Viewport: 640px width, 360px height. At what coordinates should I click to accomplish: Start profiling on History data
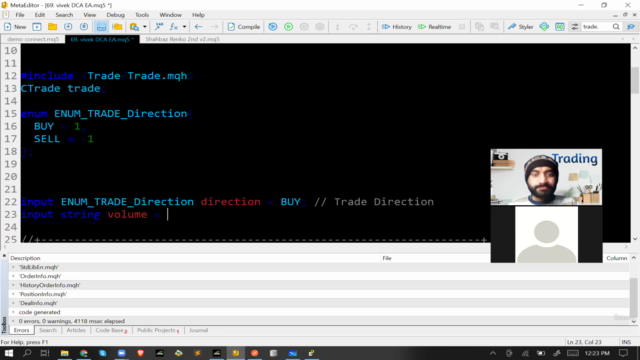point(396,27)
